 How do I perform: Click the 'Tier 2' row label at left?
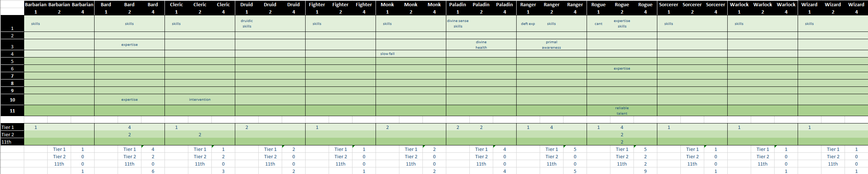pyautogui.click(x=12, y=134)
